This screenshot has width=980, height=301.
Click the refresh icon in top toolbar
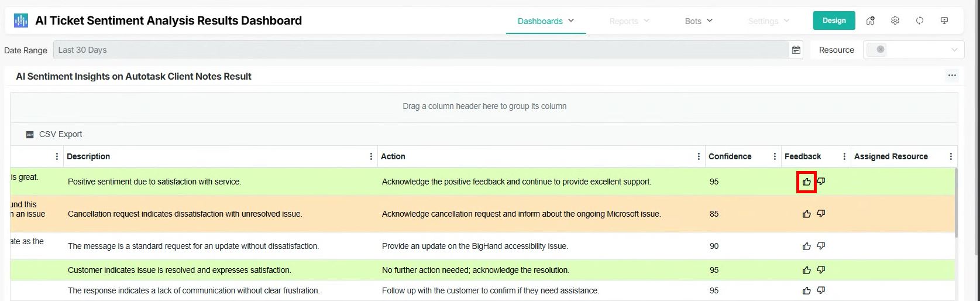[x=920, y=20]
